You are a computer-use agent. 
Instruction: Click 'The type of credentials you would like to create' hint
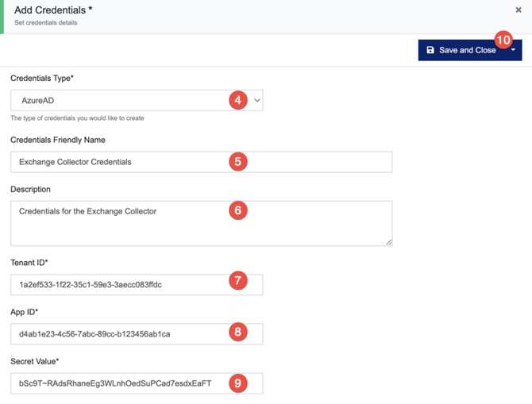77,118
